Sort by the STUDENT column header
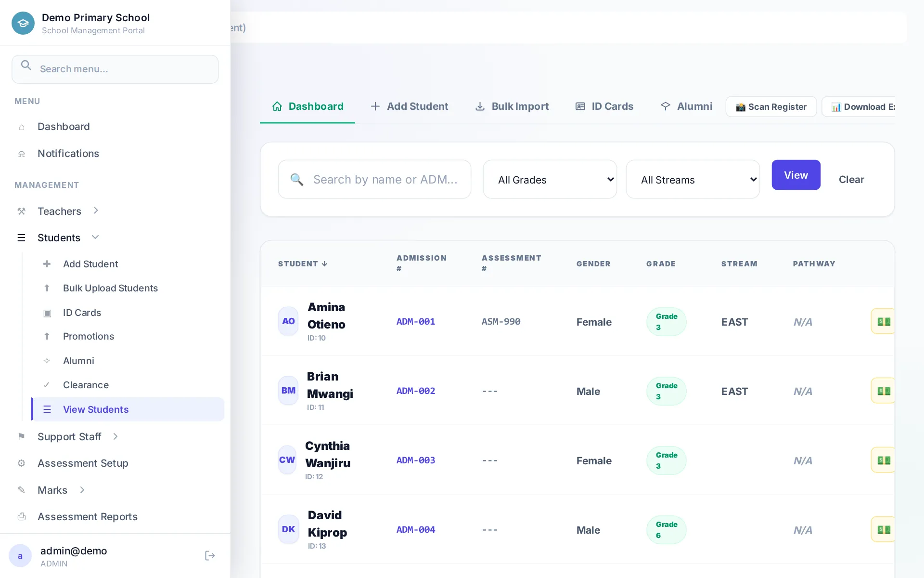 tap(303, 263)
